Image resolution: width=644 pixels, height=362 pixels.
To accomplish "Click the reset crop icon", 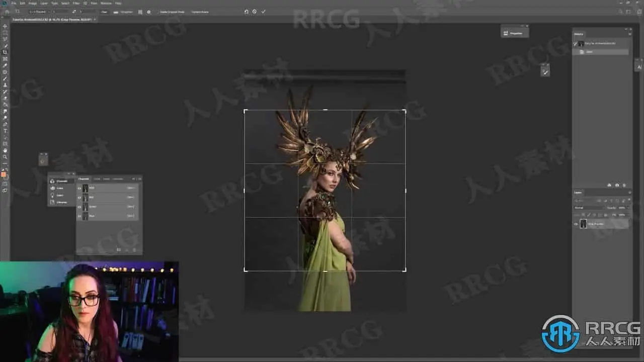I will pos(246,12).
